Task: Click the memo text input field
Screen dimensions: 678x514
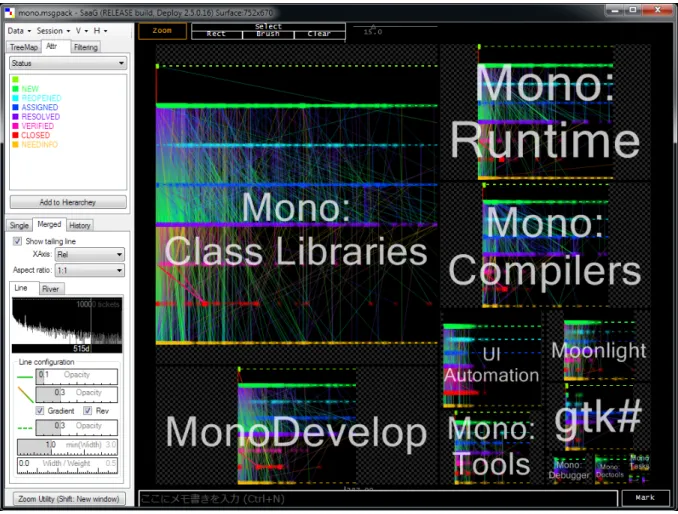Action: [x=377, y=499]
